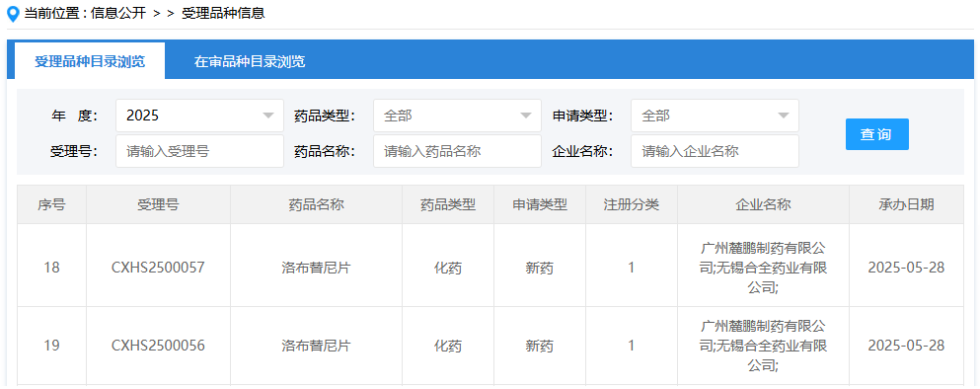Click the 受理号 input field

(x=200, y=151)
